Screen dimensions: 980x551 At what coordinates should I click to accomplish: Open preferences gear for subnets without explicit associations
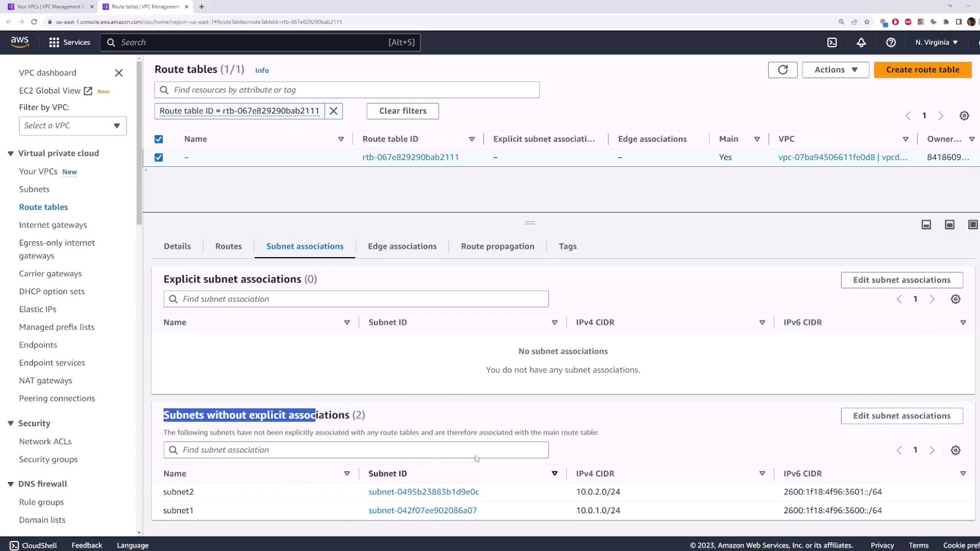[955, 450]
